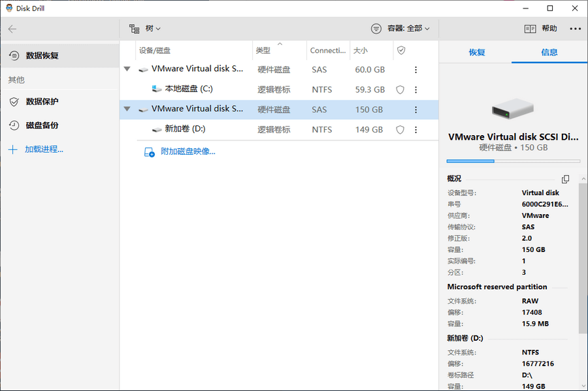Viewport: 588px width, 391px height.
Task: Select the first VMware Virtual disk row name
Action: tap(197, 69)
